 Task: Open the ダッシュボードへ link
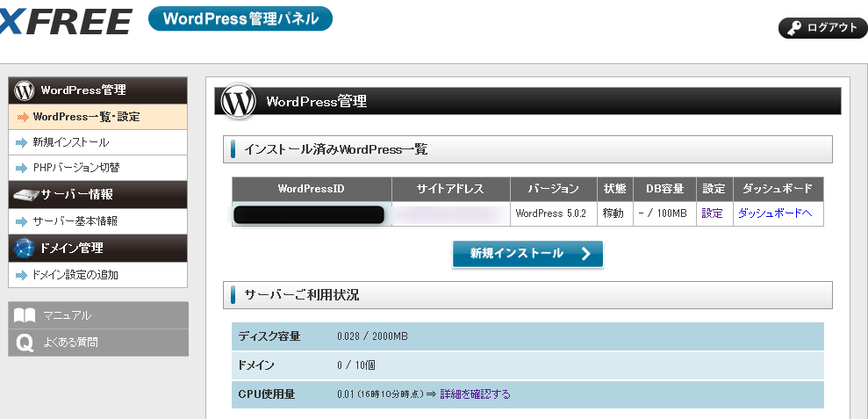click(775, 213)
